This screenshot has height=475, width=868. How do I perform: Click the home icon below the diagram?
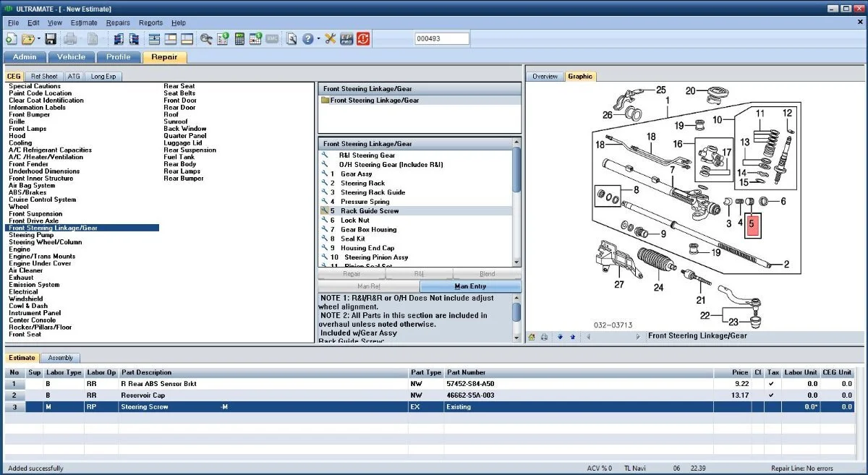click(x=532, y=336)
